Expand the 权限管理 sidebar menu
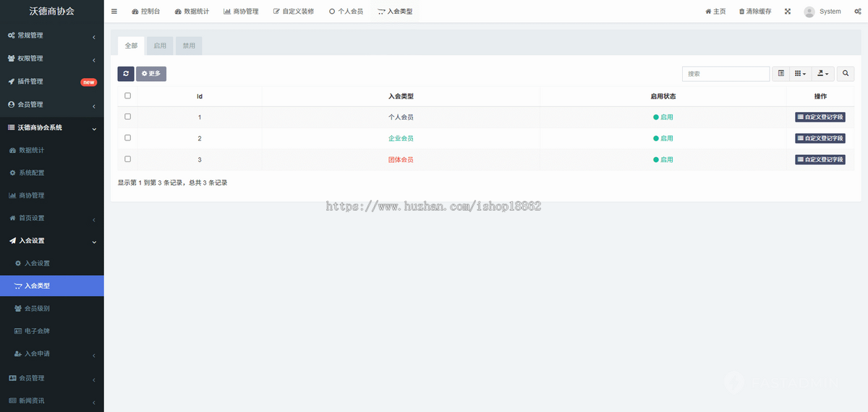 pos(52,59)
